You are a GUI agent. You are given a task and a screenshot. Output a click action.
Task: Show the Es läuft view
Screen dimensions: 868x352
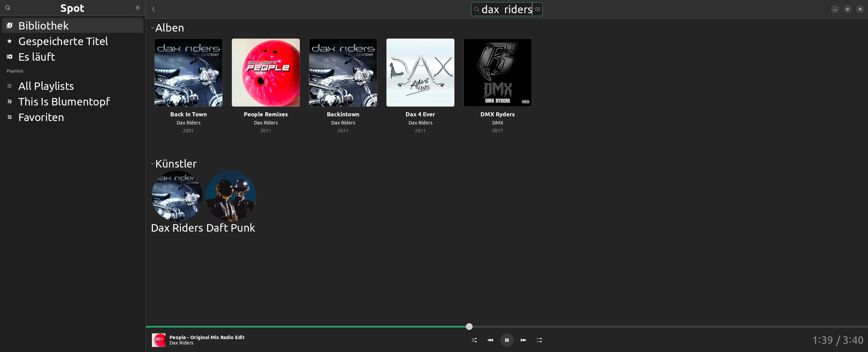[x=73, y=57]
